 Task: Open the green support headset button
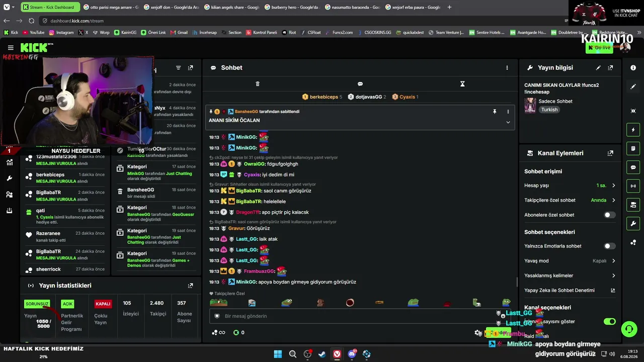tap(629, 329)
